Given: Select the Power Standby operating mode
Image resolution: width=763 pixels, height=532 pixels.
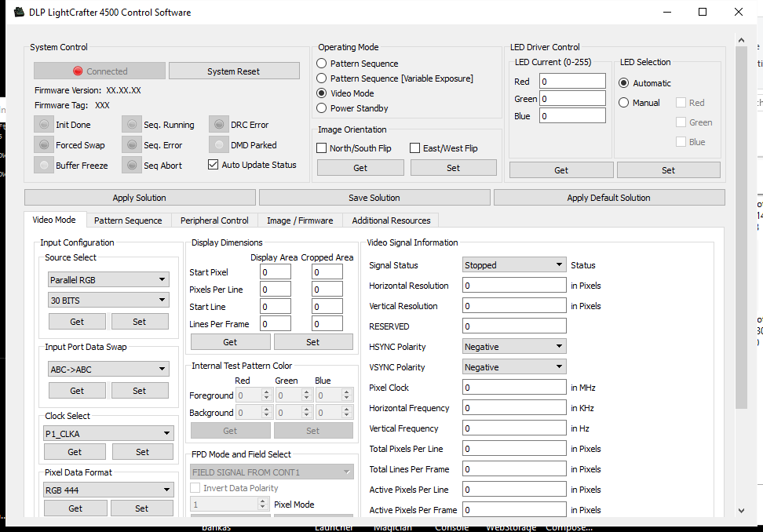Looking at the screenshot, I should pyautogui.click(x=321, y=108).
